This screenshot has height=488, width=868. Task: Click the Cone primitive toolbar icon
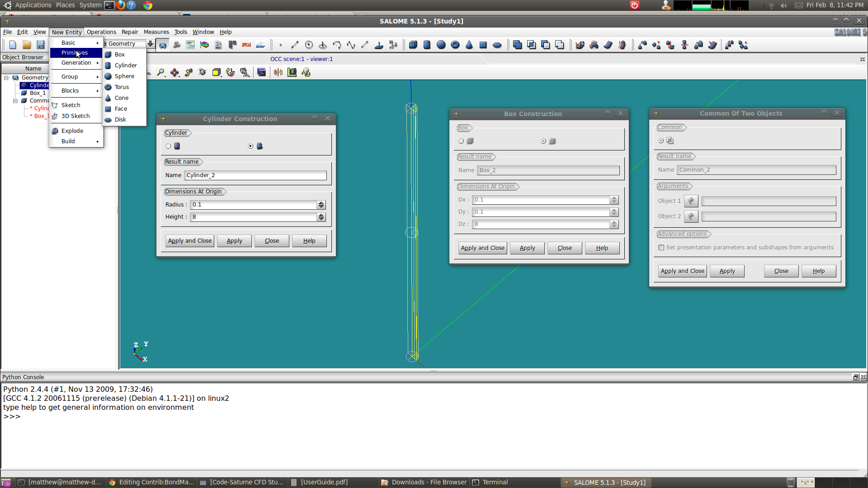coord(469,45)
